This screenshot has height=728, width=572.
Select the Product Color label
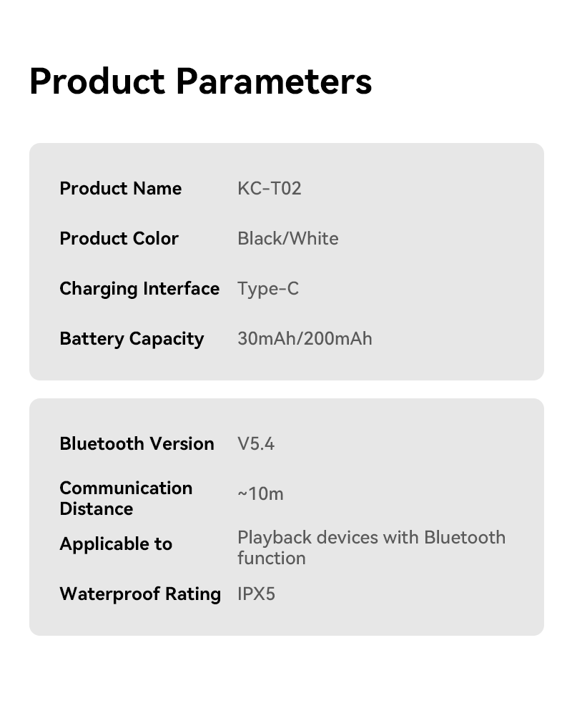[x=119, y=239]
